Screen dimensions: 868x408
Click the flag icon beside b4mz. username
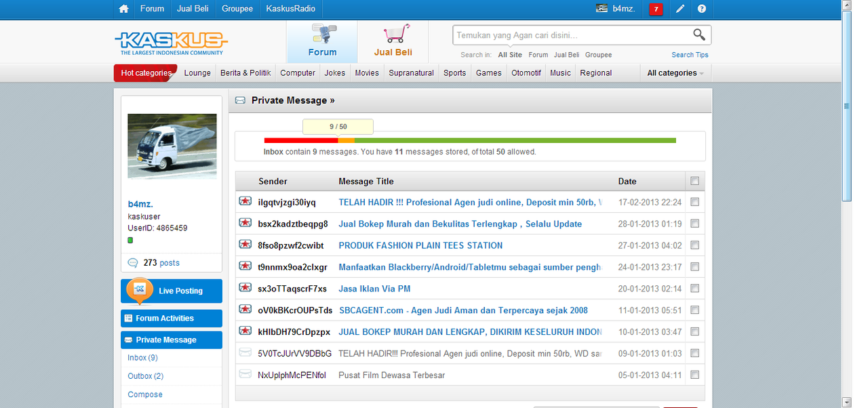point(601,8)
